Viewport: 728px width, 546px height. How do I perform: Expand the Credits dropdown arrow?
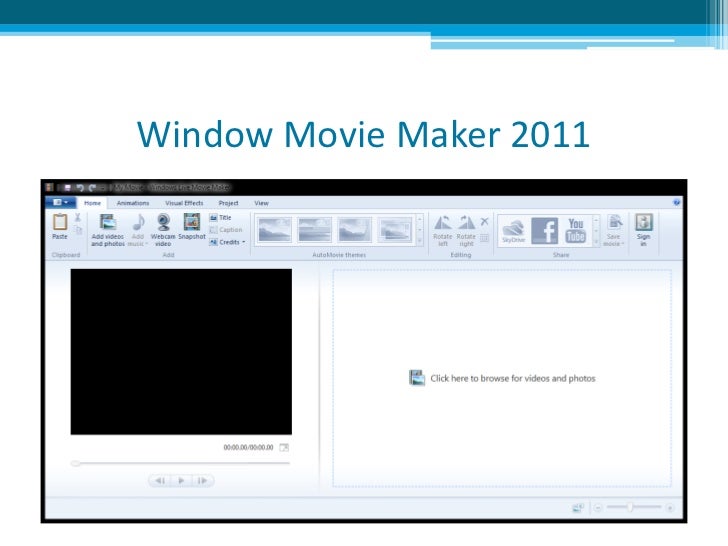[243, 242]
